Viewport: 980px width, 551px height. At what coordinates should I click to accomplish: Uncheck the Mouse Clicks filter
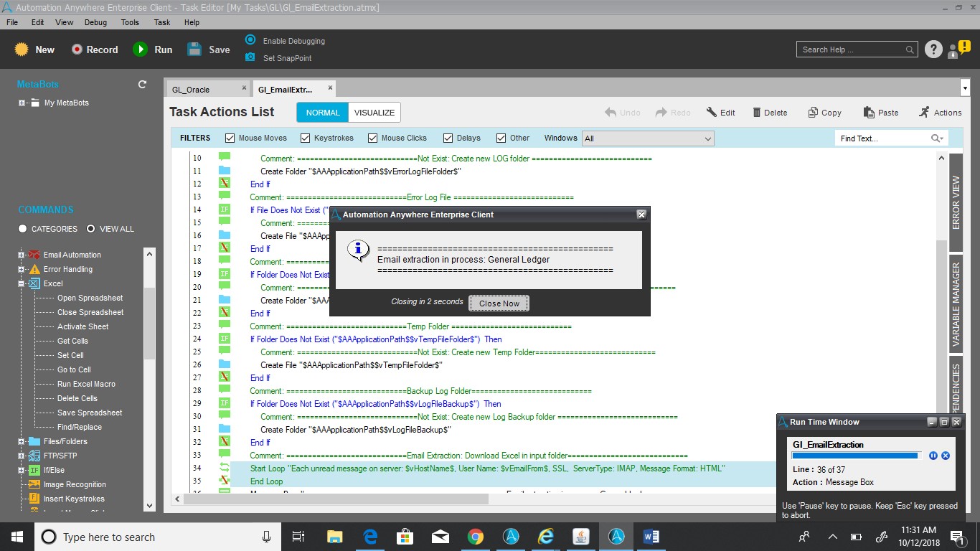coord(373,138)
